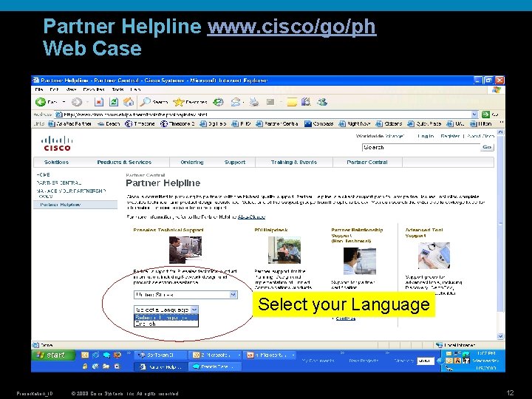Click the Training & Events tab
The width and height of the screenshot is (532, 399).
pyautogui.click(x=294, y=162)
